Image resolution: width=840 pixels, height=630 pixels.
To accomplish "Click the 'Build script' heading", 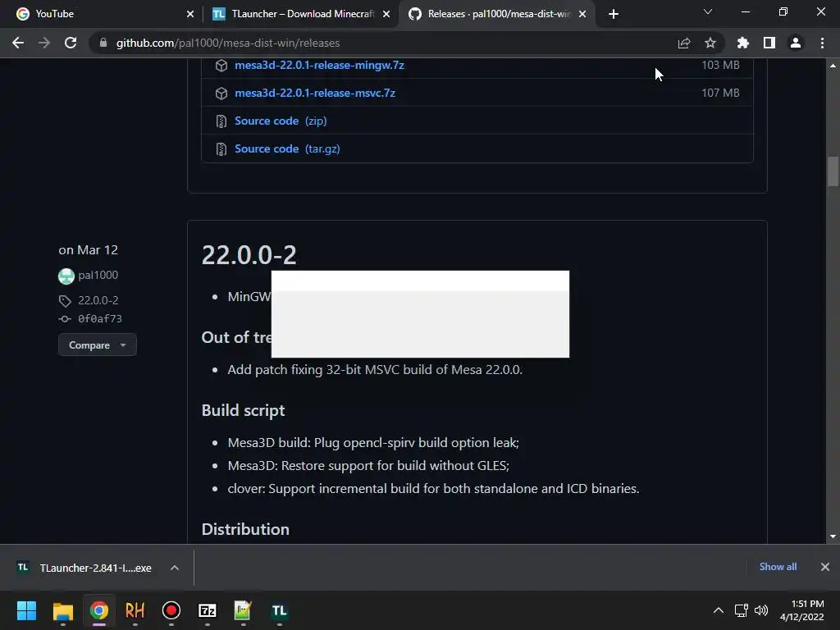I will click(x=243, y=410).
